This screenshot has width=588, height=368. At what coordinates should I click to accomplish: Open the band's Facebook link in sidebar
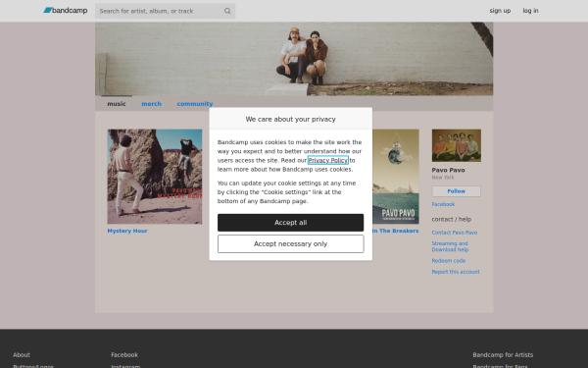(x=443, y=204)
